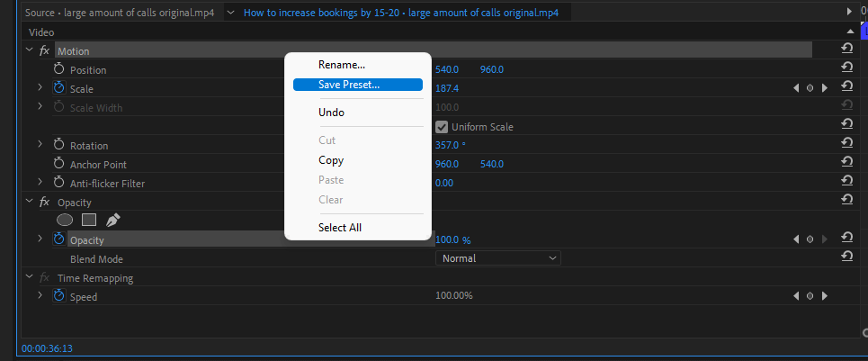The image size is (868, 361).
Task: Reset the Blend Mode parameter
Action: coord(846,256)
